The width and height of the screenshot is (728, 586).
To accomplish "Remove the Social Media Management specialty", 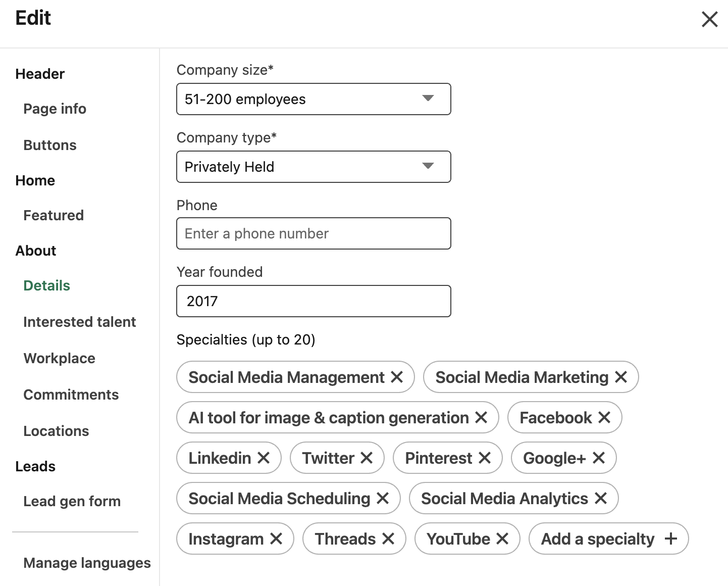I will tap(397, 377).
